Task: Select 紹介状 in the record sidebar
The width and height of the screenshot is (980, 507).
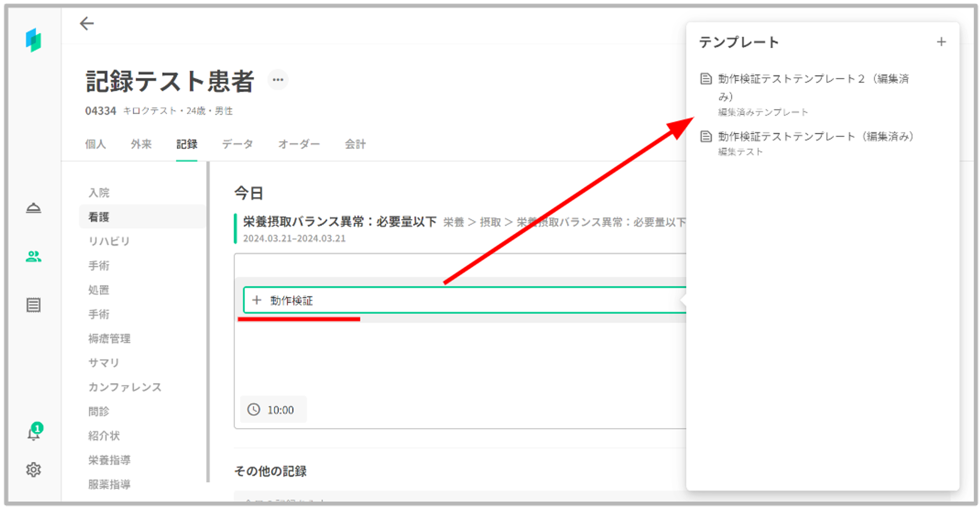Action: [x=104, y=435]
